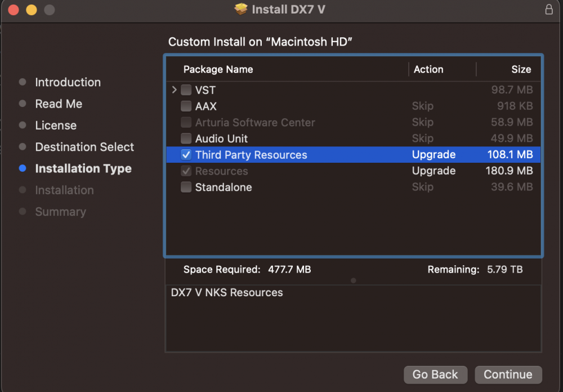Select the Introduction step in sidebar
Image resolution: width=563 pixels, height=392 pixels.
click(68, 82)
